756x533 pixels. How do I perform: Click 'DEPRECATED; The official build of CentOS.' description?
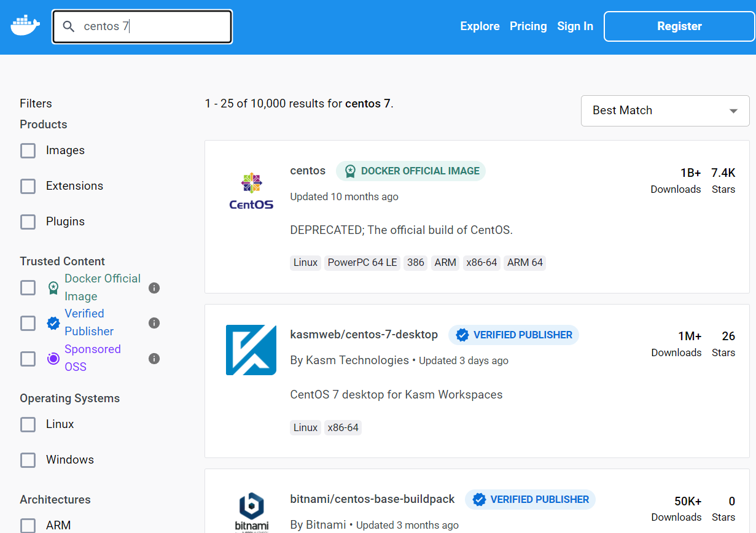click(x=401, y=230)
